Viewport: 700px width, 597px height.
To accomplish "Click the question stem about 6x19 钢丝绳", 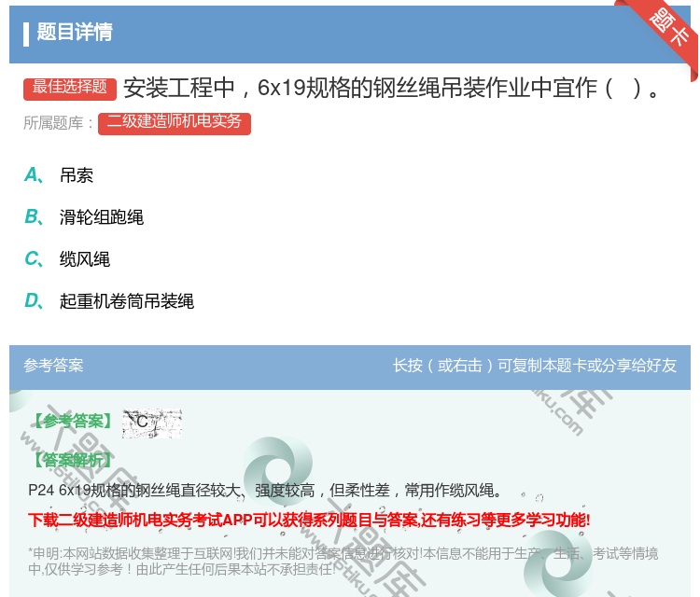I will click(391, 88).
